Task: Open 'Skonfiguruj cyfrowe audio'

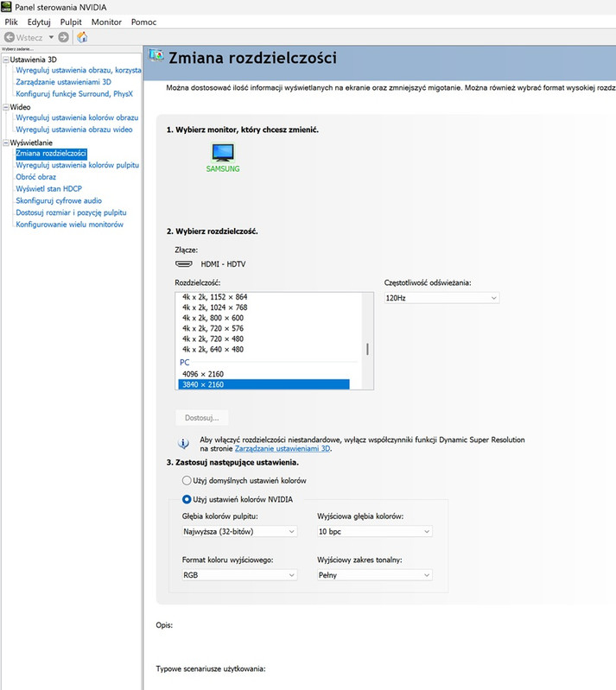Action: point(59,200)
